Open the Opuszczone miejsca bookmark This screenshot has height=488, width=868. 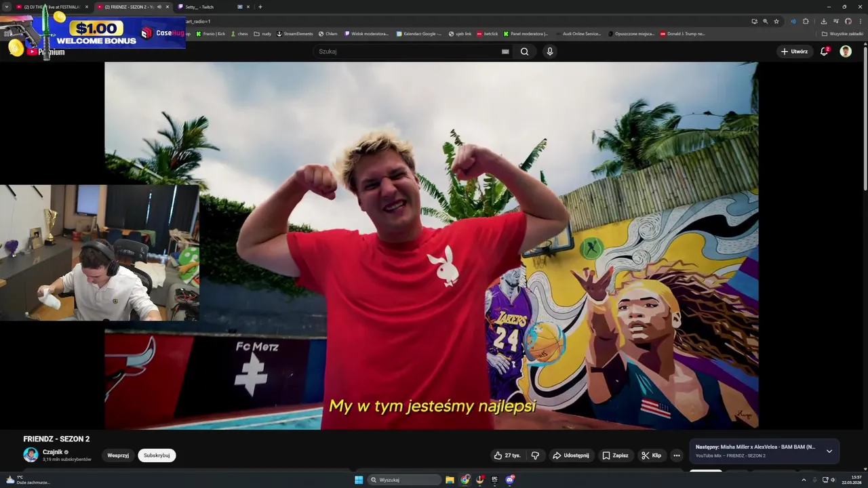631,33
